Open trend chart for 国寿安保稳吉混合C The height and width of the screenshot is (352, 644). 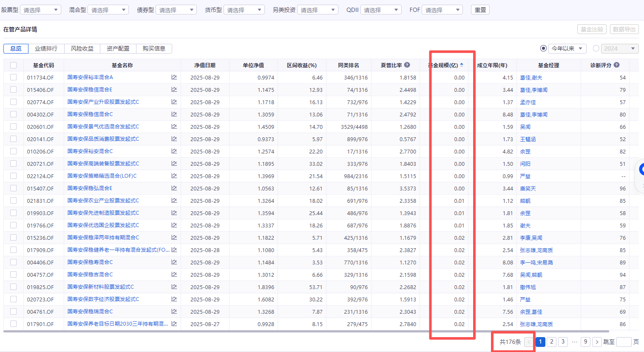click(x=174, y=275)
